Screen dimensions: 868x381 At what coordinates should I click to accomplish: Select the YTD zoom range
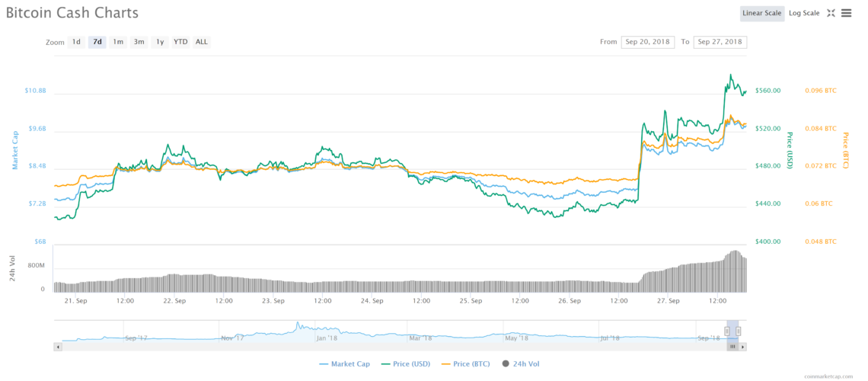point(180,42)
